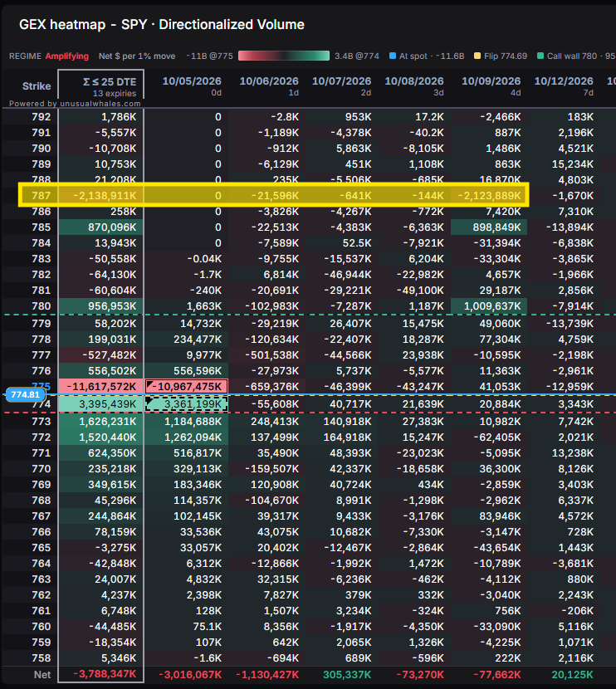
Task: Click the strike 780 row label
Action: [x=41, y=306]
